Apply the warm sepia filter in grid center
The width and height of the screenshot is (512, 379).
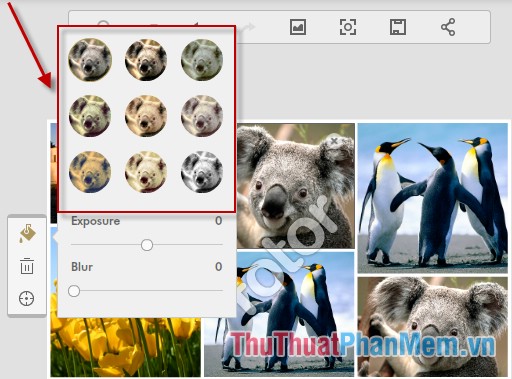click(x=146, y=116)
